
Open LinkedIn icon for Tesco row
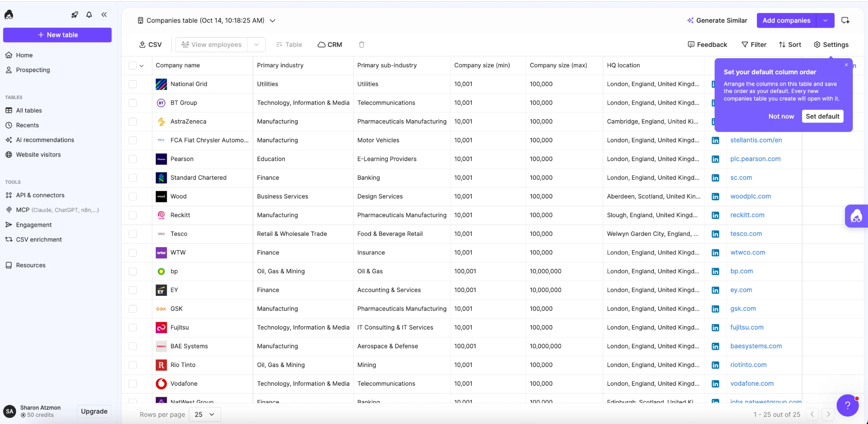(715, 234)
